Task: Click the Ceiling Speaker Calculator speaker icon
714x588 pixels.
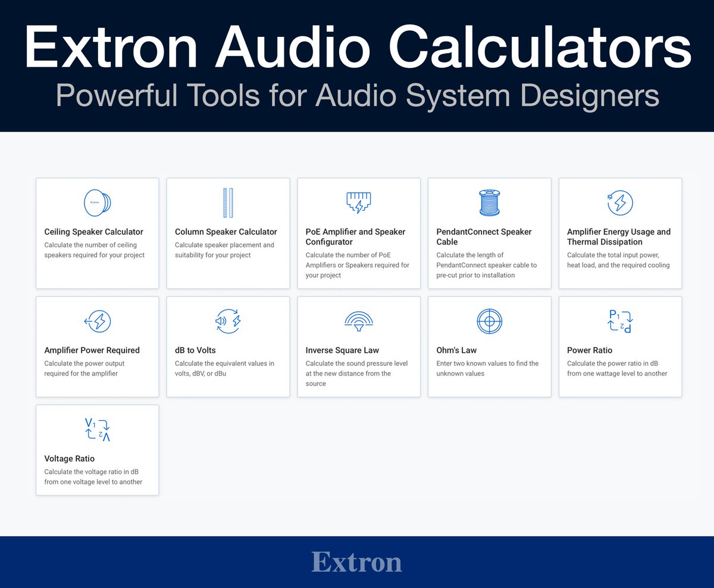Action: pyautogui.click(x=98, y=203)
